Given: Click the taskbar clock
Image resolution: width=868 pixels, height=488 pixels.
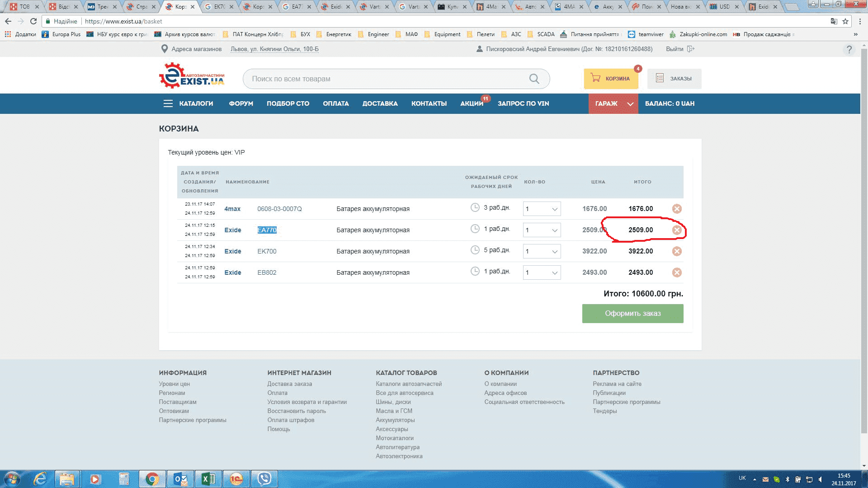Looking at the screenshot, I should click(844, 479).
